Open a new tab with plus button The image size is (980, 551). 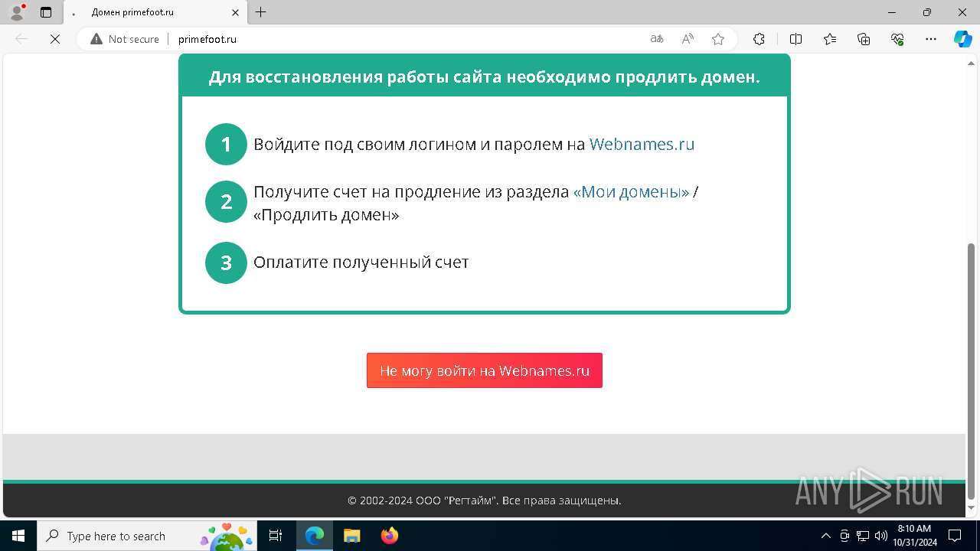261,12
